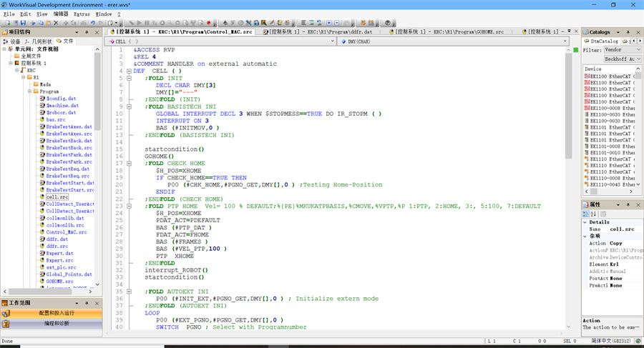Open the Extras menu

point(82,14)
